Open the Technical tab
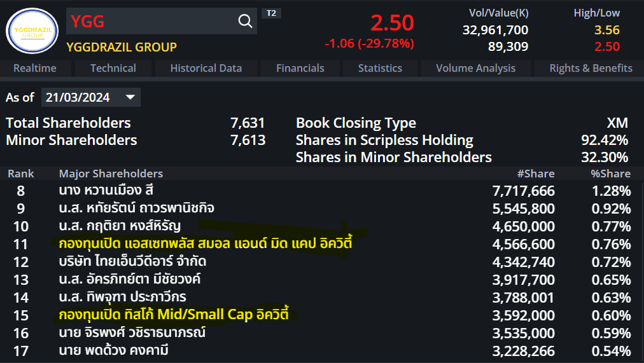Viewport: 644px width, 363px height. tap(113, 68)
